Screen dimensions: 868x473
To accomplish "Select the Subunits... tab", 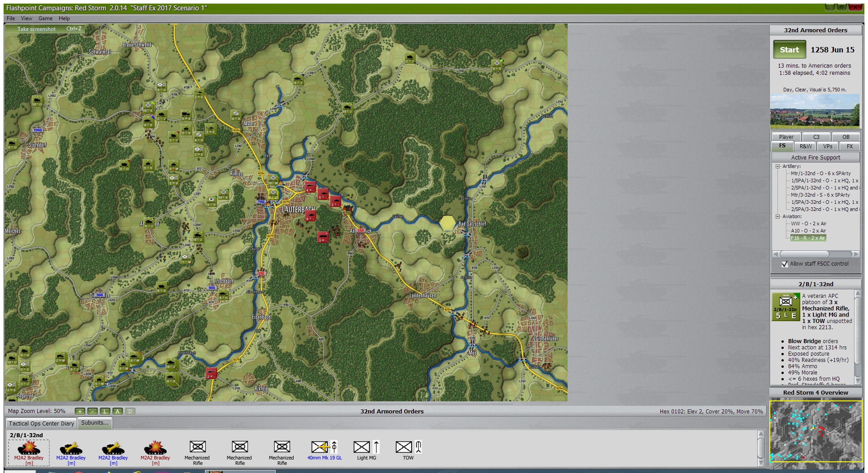I will pyautogui.click(x=95, y=422).
